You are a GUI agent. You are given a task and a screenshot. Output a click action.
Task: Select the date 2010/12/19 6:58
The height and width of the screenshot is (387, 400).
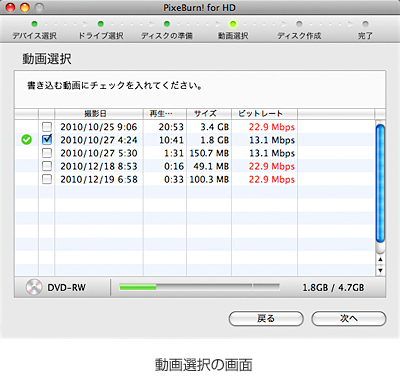[x=99, y=179]
